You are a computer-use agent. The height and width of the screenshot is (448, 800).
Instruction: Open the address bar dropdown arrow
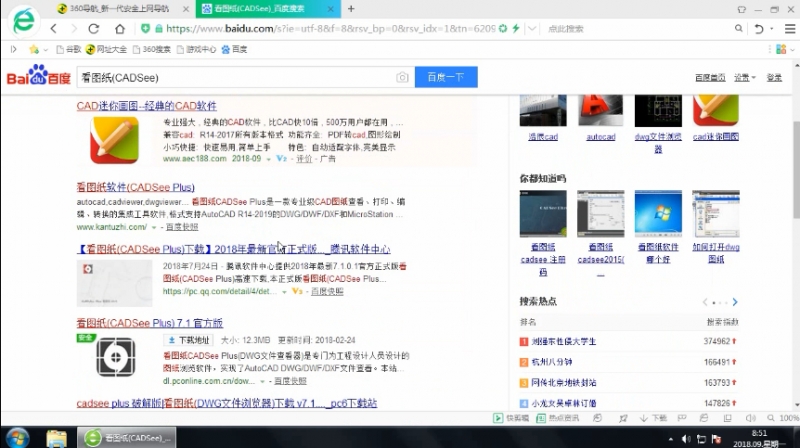click(x=532, y=29)
